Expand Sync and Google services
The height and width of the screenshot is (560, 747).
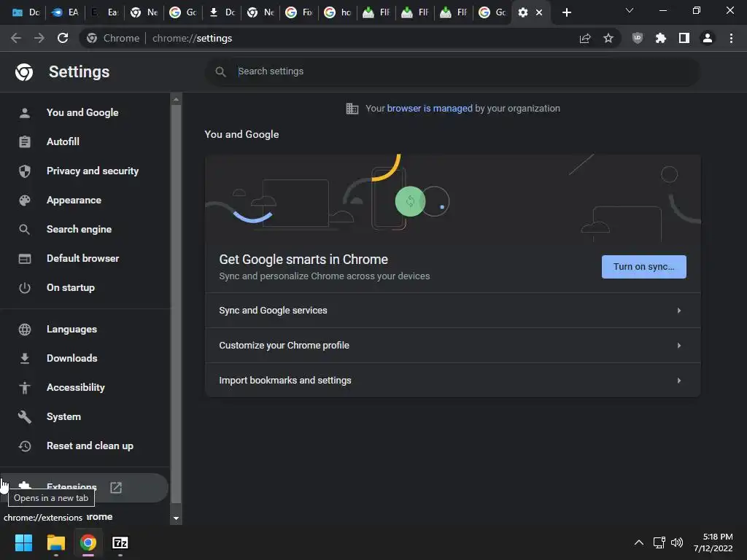tap(452, 311)
